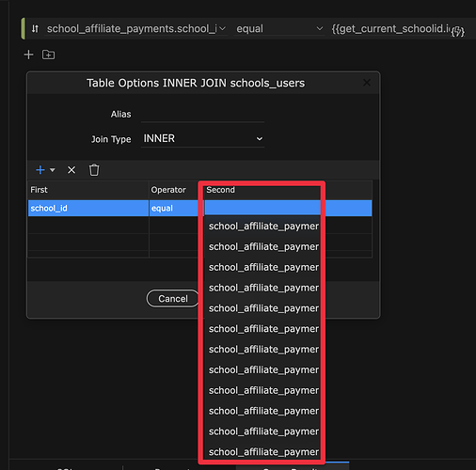
Task: Click the highlighted empty Second column field
Action: pos(262,208)
